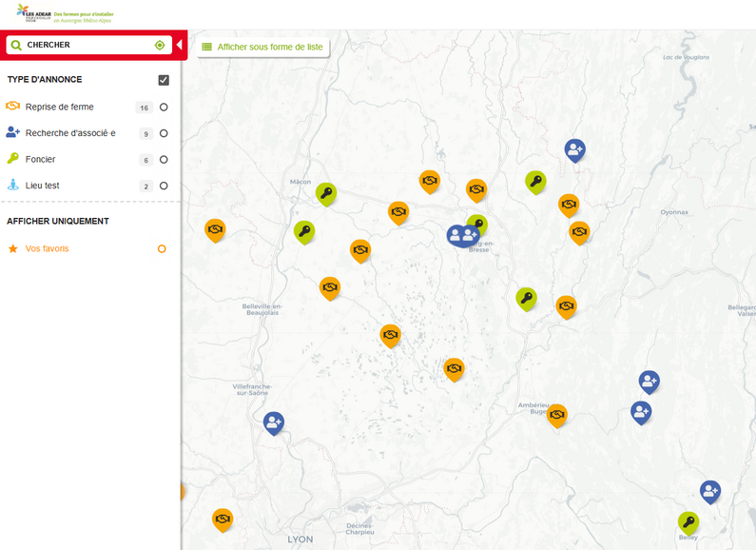Click the green key marker near Belley
The image size is (756, 550).
pos(688,521)
